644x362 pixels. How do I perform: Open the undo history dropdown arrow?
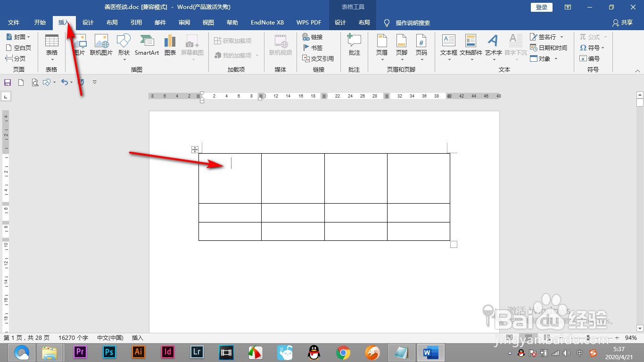click(71, 82)
